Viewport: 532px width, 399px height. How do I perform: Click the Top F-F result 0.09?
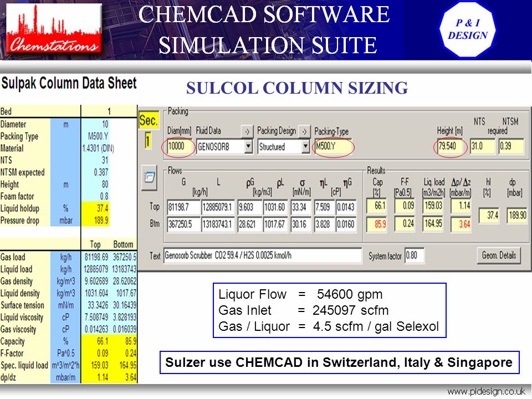(405, 206)
